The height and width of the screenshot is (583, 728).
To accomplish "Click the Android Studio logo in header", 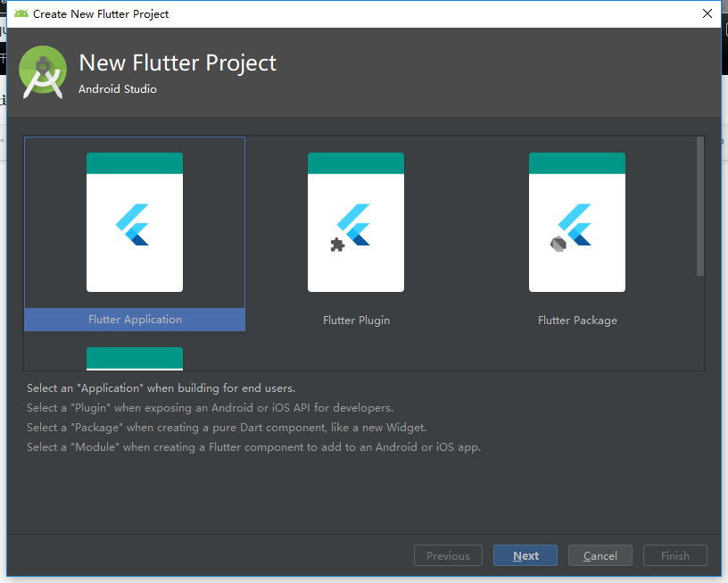I will tap(43, 72).
